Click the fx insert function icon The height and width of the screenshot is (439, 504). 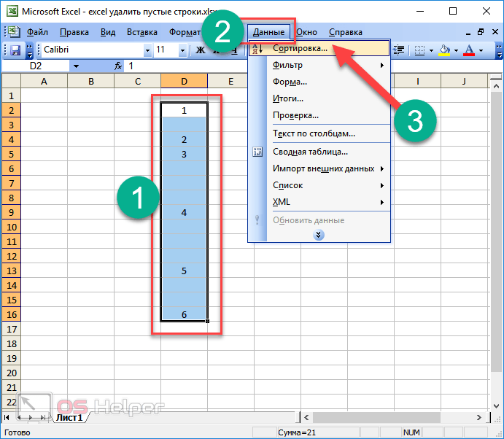tap(118, 66)
